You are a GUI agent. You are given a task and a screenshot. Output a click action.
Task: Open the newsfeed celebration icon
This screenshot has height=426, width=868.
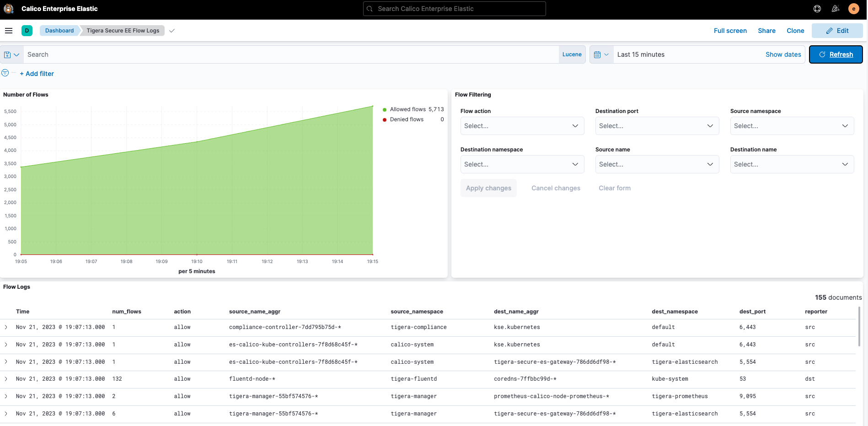click(836, 9)
